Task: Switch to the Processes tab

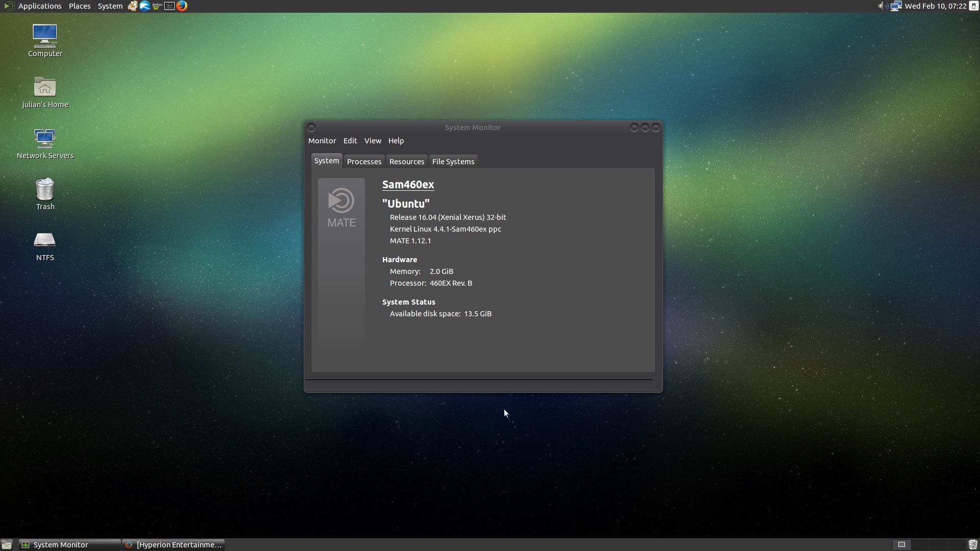Action: point(364,161)
